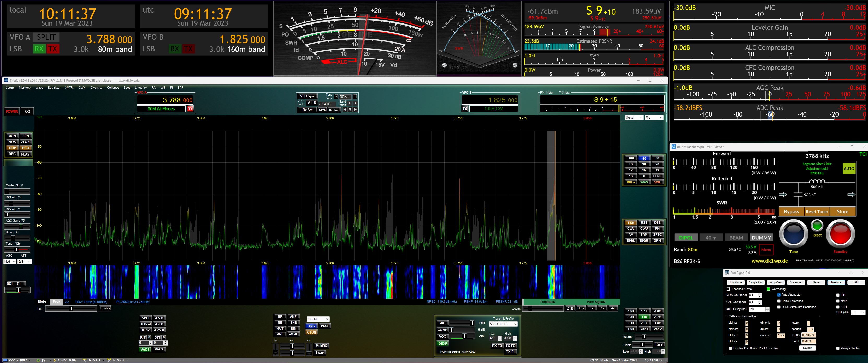Tick the MAP checkbox in PureSignal

838,301
